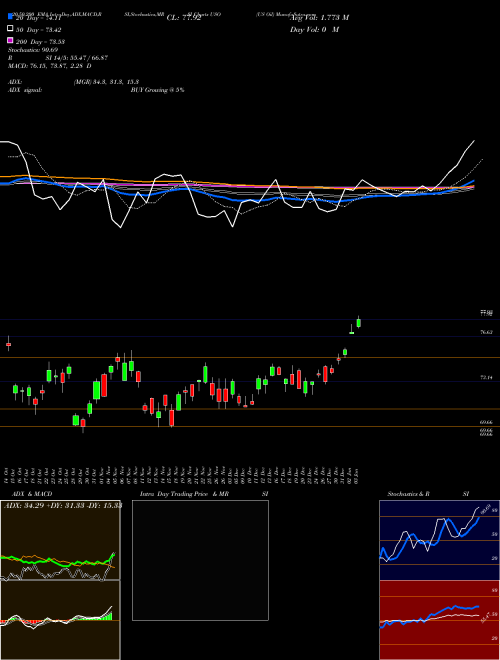Click the first red candlestick at the far left
Image resolution: width=500 pixels, height=660 pixels.
pyautogui.click(x=8, y=344)
